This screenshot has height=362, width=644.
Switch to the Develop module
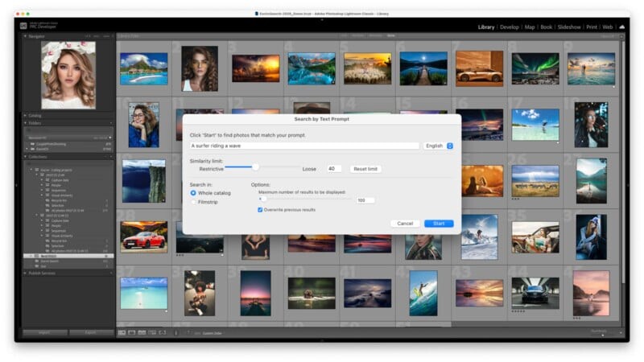pyautogui.click(x=509, y=27)
